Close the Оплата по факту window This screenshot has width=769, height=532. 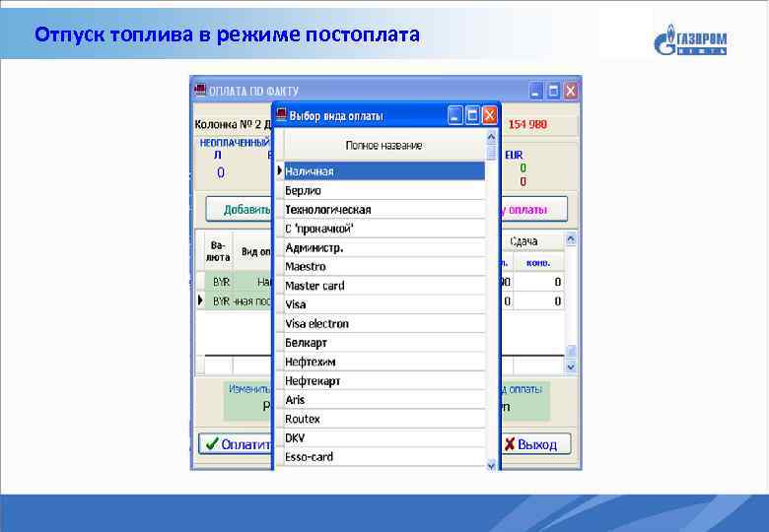click(571, 91)
